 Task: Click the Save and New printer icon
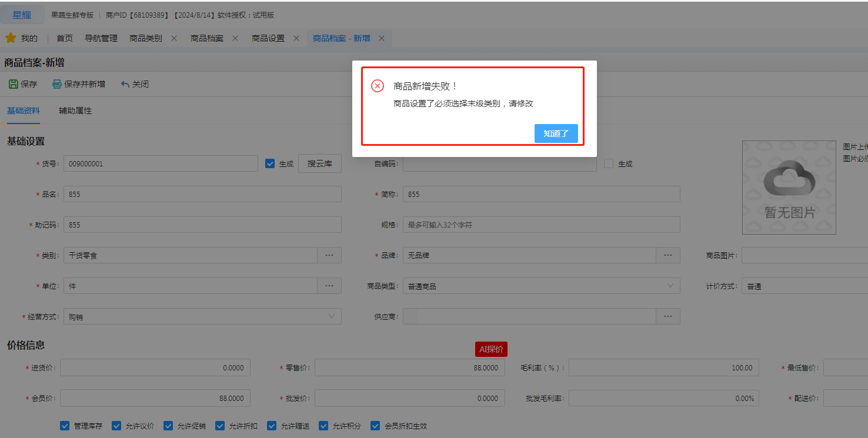56,84
